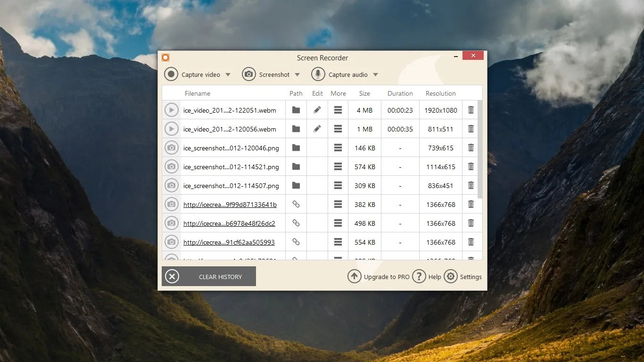Click the 574 KB size cell
Viewport: 644px width, 362px height.
365,167
